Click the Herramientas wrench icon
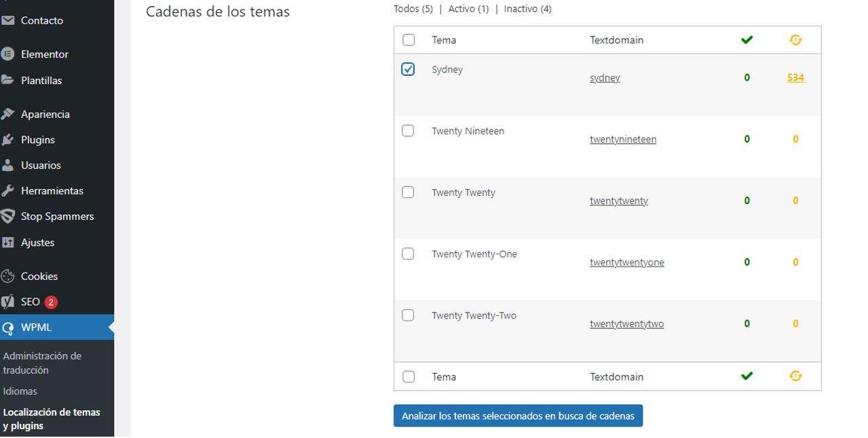 coord(7,191)
